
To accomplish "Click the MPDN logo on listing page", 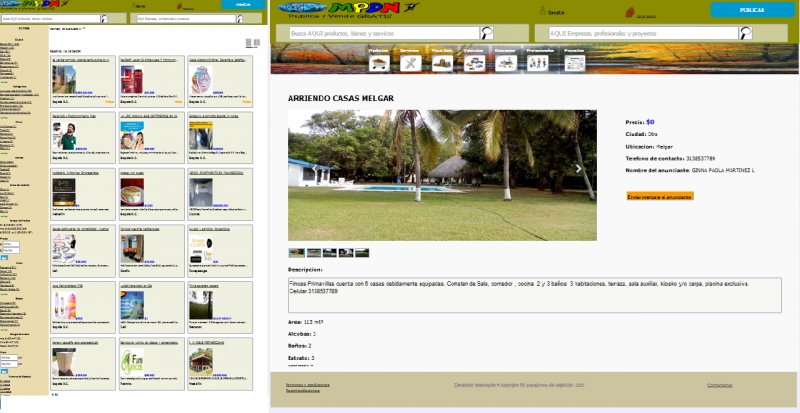I will pos(35,4).
